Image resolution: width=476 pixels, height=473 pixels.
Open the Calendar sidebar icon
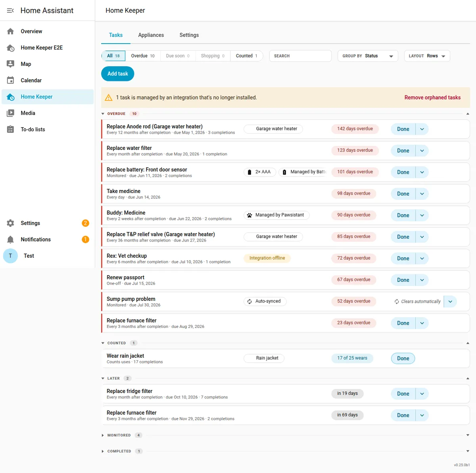(x=11, y=80)
